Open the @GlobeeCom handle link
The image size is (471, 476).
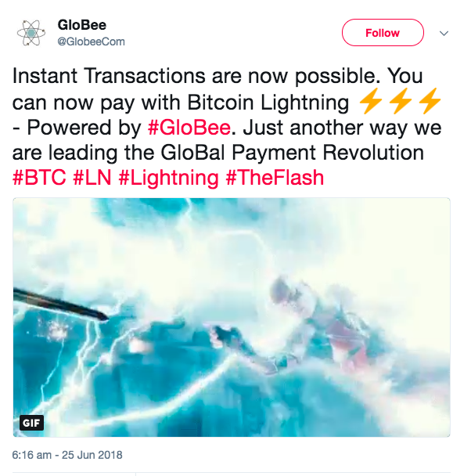click(x=91, y=41)
